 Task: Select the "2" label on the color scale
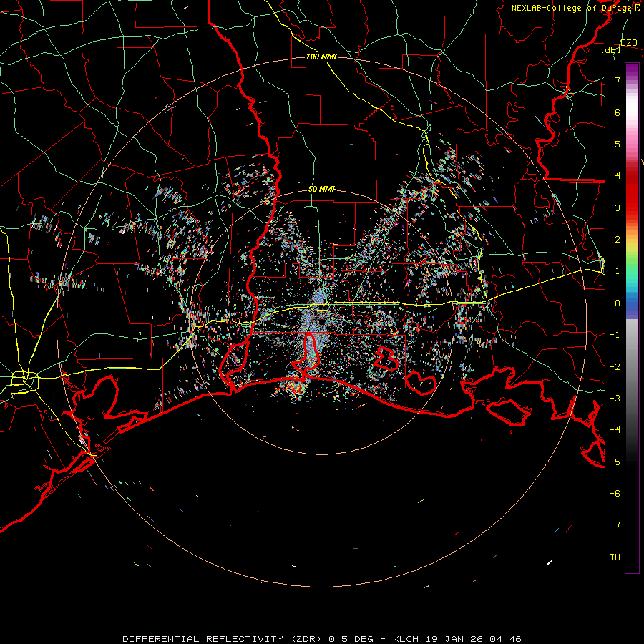coord(618,240)
